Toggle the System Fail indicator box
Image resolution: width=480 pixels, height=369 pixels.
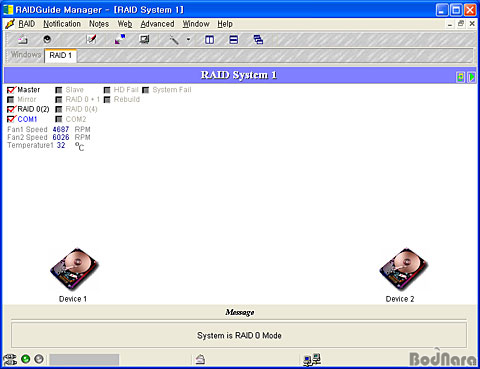[146, 90]
